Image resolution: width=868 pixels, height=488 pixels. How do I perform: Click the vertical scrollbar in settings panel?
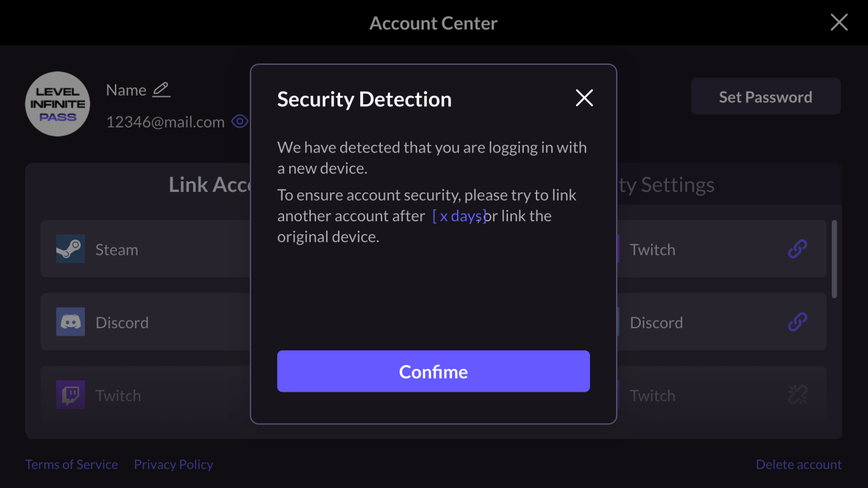click(834, 259)
